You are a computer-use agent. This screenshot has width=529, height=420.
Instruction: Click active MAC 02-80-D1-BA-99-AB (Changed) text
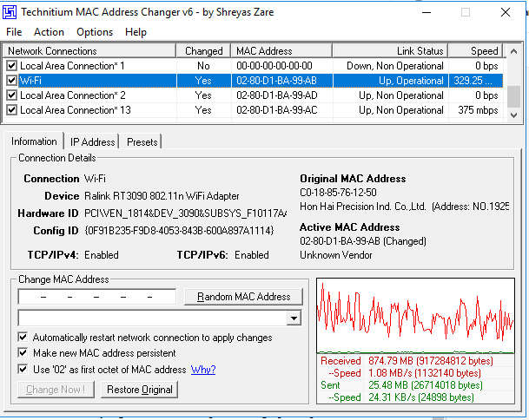[x=363, y=241]
